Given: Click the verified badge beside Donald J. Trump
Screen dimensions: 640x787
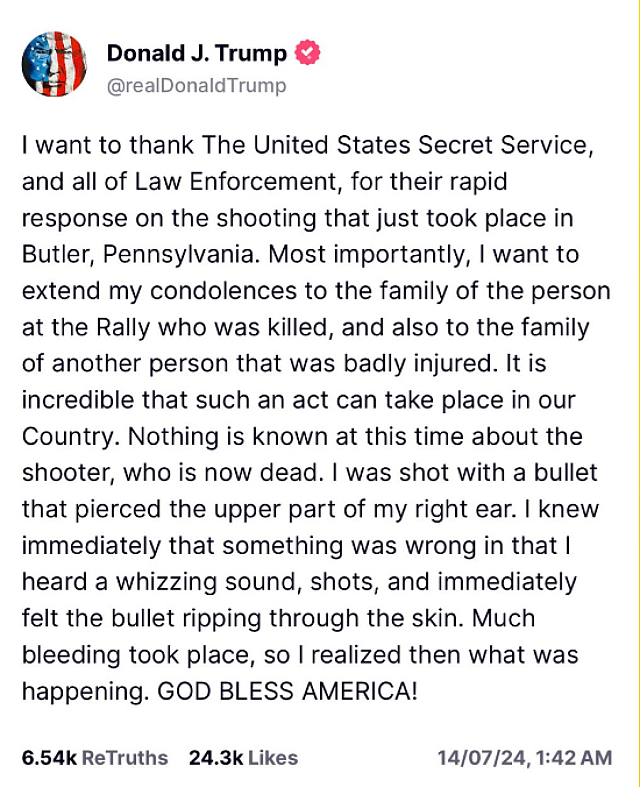Looking at the screenshot, I should click(x=308, y=53).
